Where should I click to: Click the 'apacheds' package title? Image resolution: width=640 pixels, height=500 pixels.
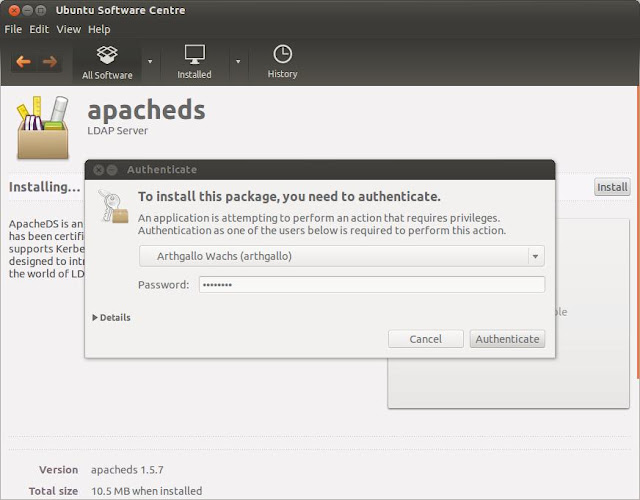146,110
